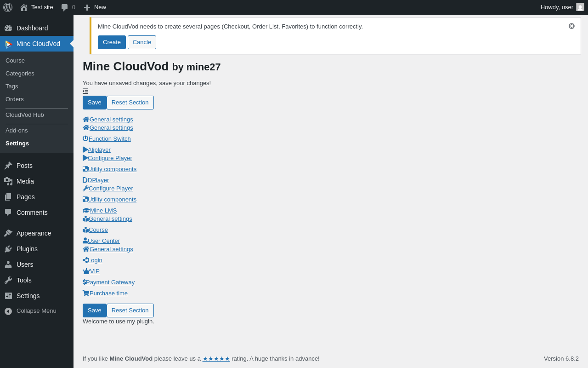Click the Cancle button in the notice

point(142,42)
